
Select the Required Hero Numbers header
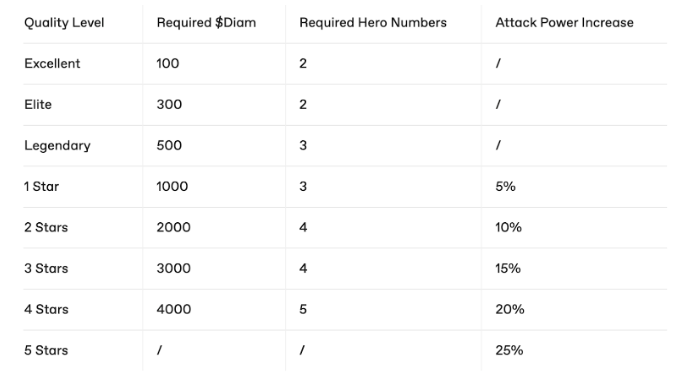pyautogui.click(x=373, y=23)
